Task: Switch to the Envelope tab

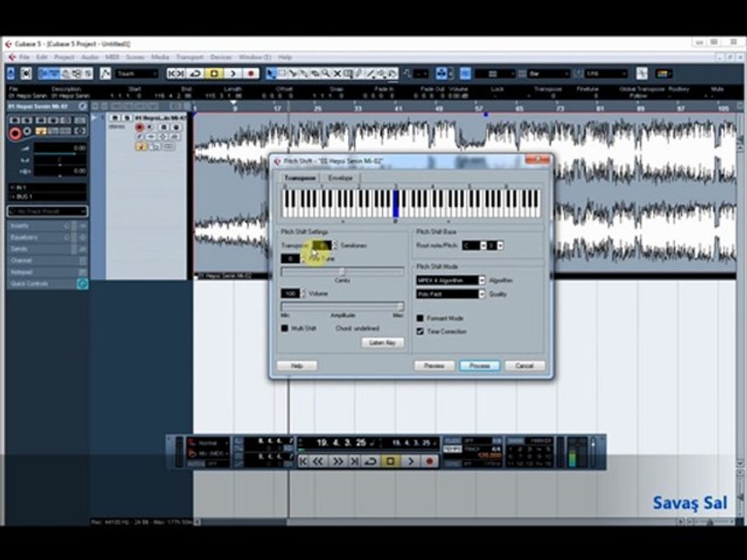Action: click(340, 177)
